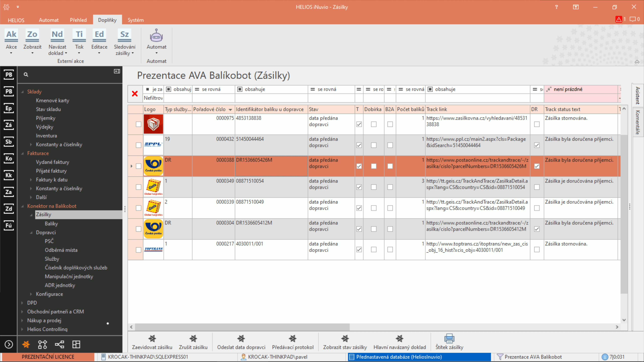This screenshot has width=644, height=362.
Task: Tick row selection checkbox for 0000975
Action: tap(139, 124)
